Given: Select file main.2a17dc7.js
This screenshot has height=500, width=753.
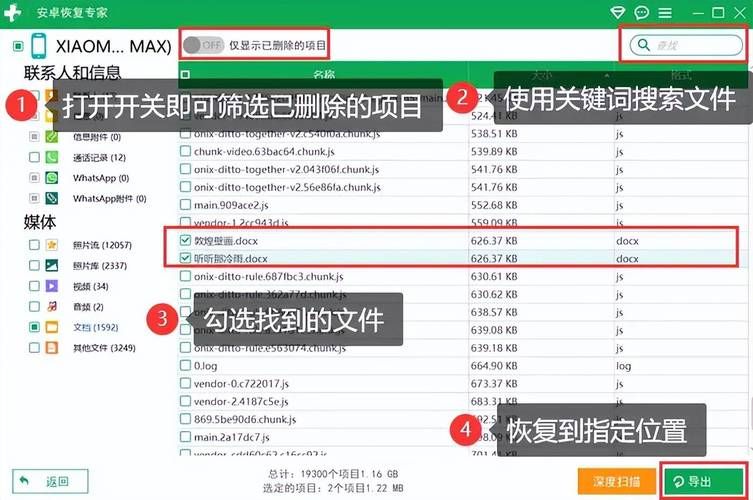Looking at the screenshot, I should tap(231, 438).
